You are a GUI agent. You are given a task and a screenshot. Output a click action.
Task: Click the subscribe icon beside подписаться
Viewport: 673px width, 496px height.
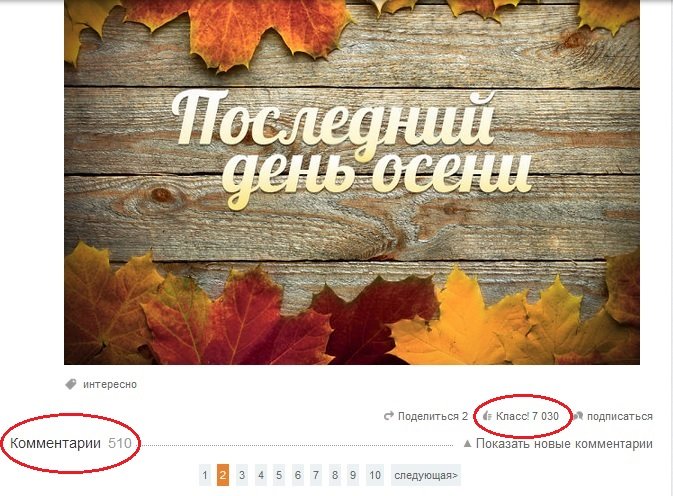point(578,416)
